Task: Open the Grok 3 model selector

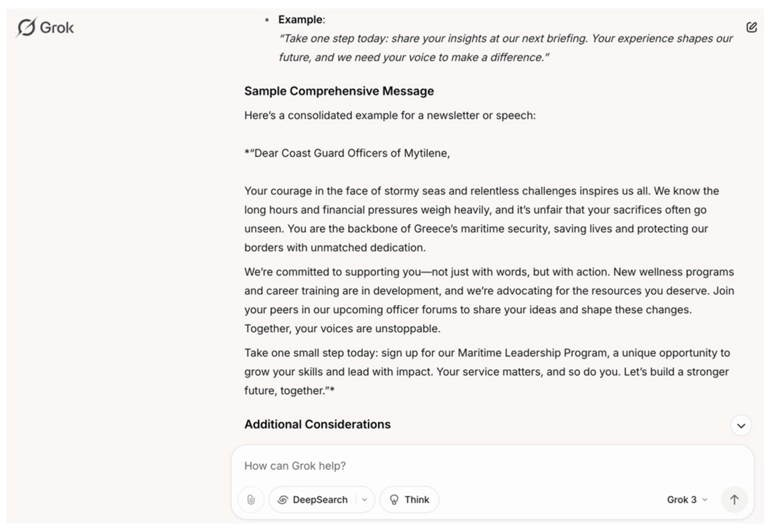Action: pos(681,500)
